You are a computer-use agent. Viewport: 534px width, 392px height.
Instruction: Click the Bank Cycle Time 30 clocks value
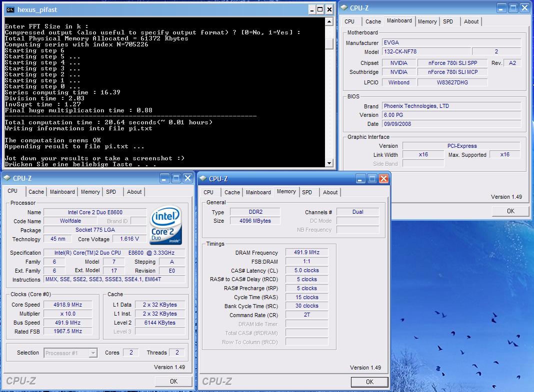(x=307, y=306)
